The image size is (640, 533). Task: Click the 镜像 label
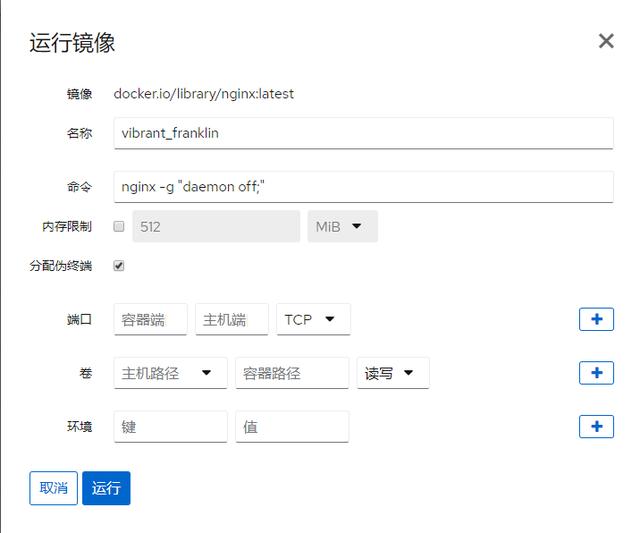click(80, 94)
